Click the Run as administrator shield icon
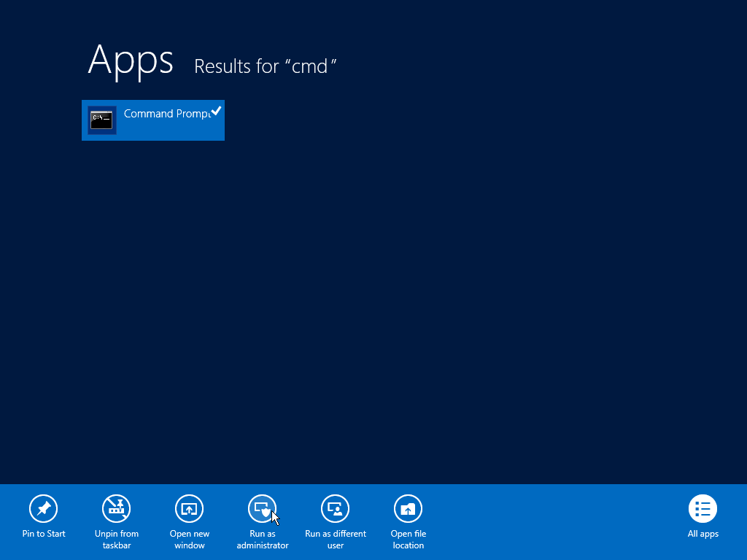This screenshot has width=747, height=560. click(262, 508)
